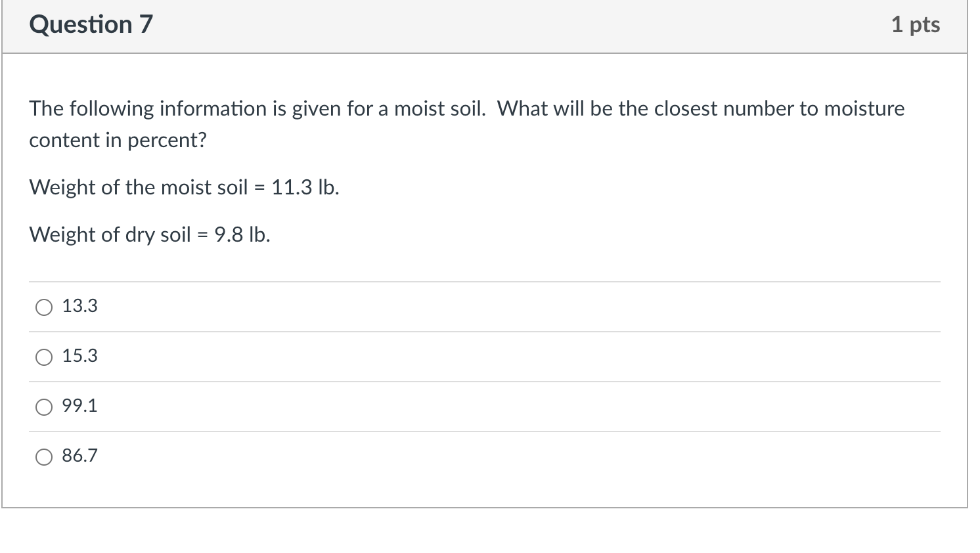Click the 1 pts points label
This screenshot has height=553, width=980.
tap(915, 25)
